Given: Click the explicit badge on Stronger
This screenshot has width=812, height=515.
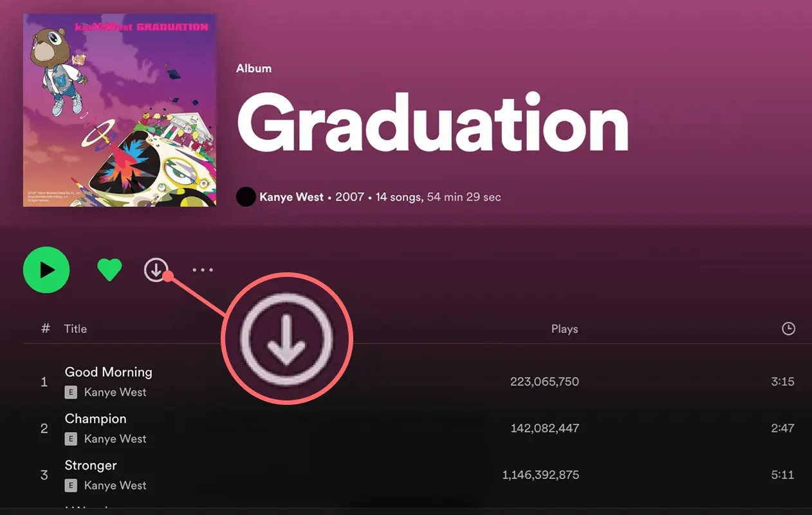Looking at the screenshot, I should click(x=69, y=485).
